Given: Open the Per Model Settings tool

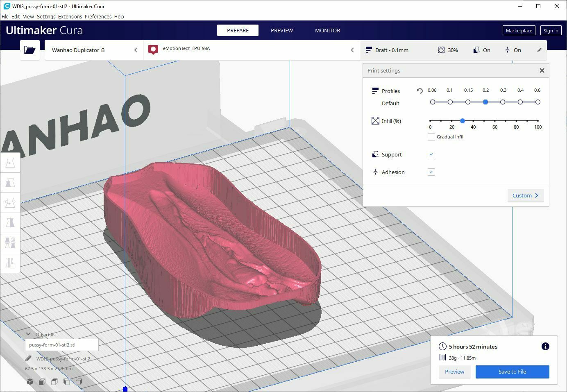Looking at the screenshot, I should (x=10, y=242).
